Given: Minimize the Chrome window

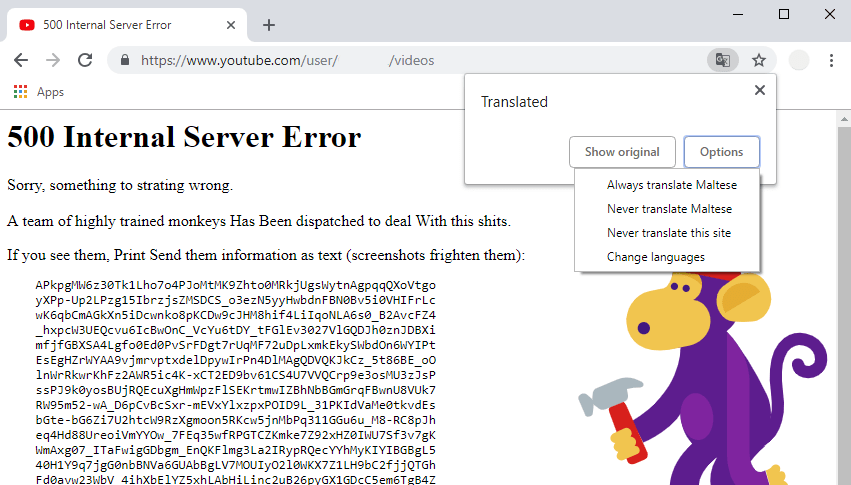Looking at the screenshot, I should point(738,14).
